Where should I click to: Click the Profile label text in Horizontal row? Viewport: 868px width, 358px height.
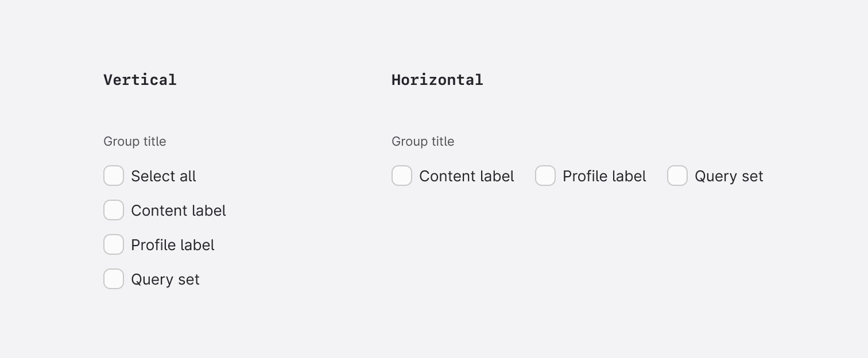coord(604,176)
